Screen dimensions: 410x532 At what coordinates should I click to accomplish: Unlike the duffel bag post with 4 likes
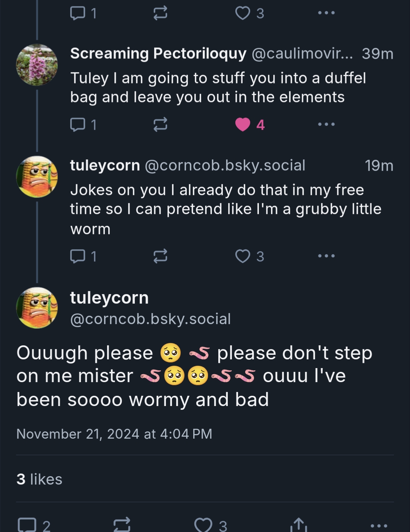243,124
